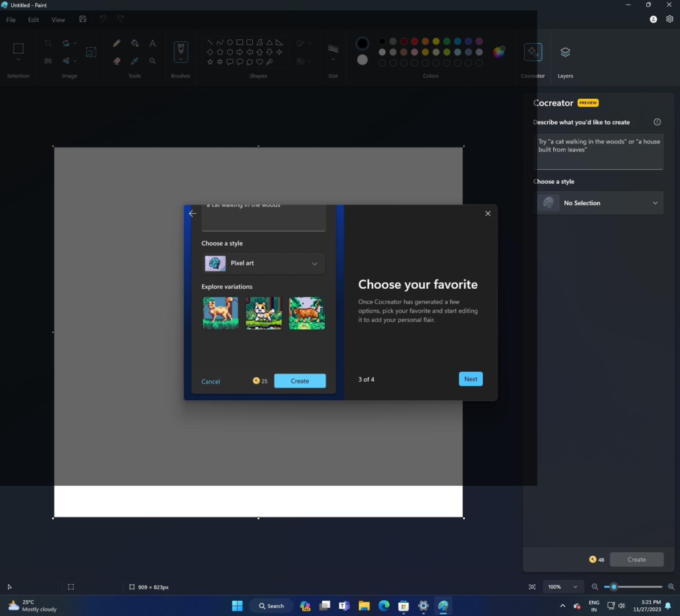Pick the Text tool
Viewport: 680px width, 616px height.
[x=153, y=43]
